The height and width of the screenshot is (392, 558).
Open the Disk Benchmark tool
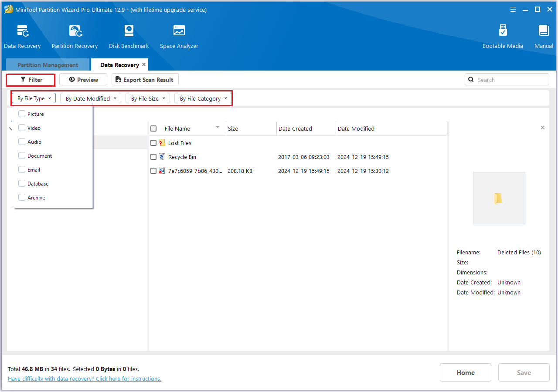[x=129, y=31]
